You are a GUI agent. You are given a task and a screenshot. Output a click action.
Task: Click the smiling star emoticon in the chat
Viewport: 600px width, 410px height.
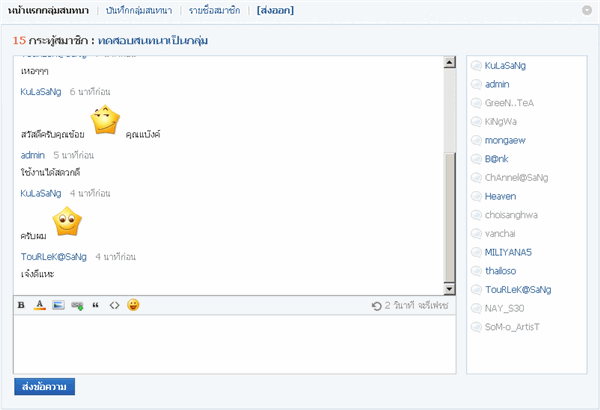pos(67,221)
